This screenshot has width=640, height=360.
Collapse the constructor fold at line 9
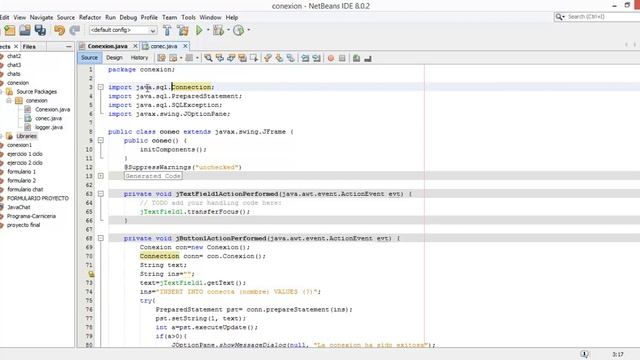tap(101, 140)
